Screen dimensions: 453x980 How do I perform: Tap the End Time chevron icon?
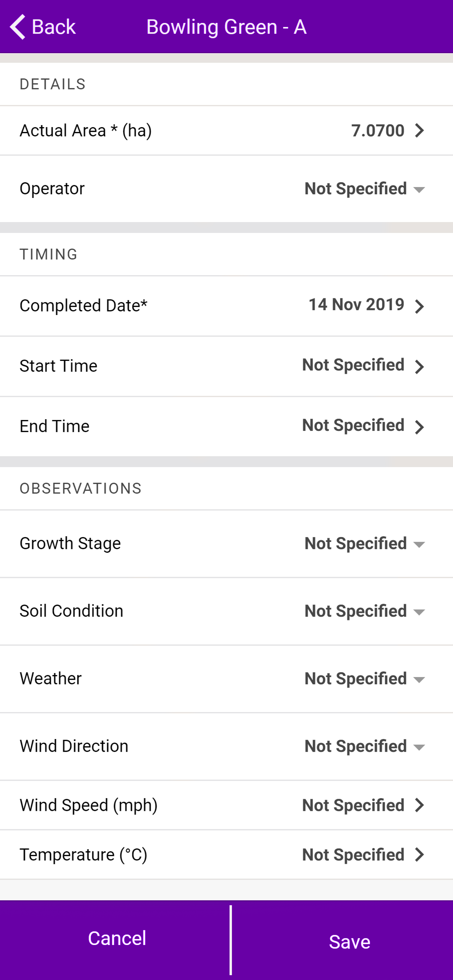click(x=419, y=427)
